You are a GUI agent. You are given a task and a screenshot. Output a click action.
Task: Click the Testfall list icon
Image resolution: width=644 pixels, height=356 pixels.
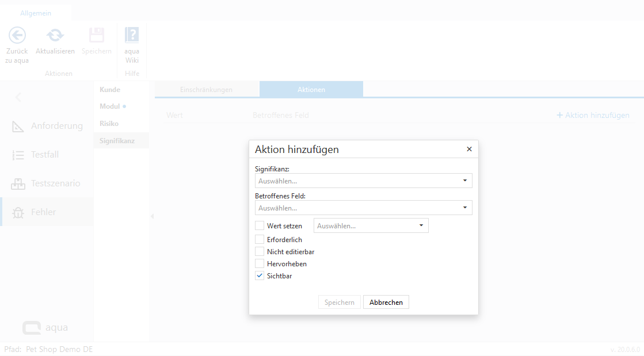[x=18, y=155]
